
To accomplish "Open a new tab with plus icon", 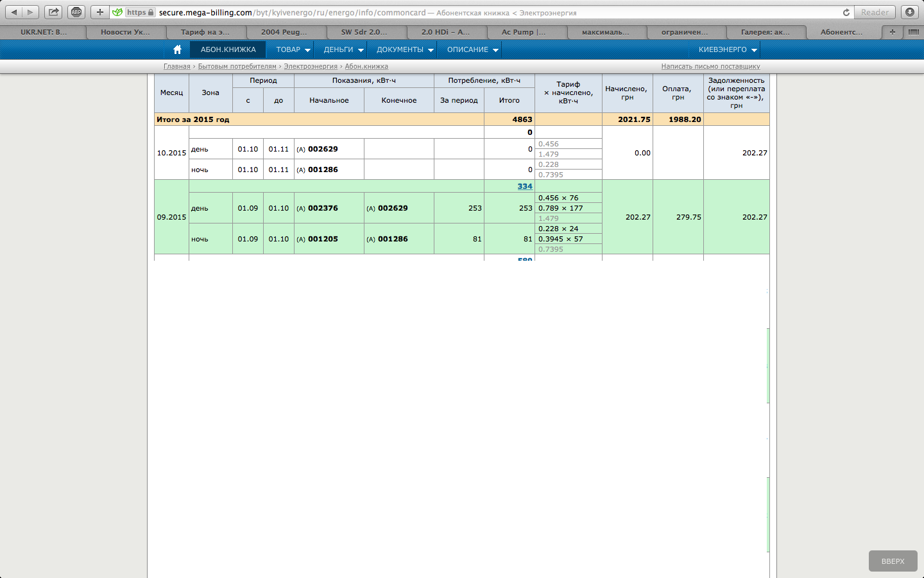I will click(892, 31).
